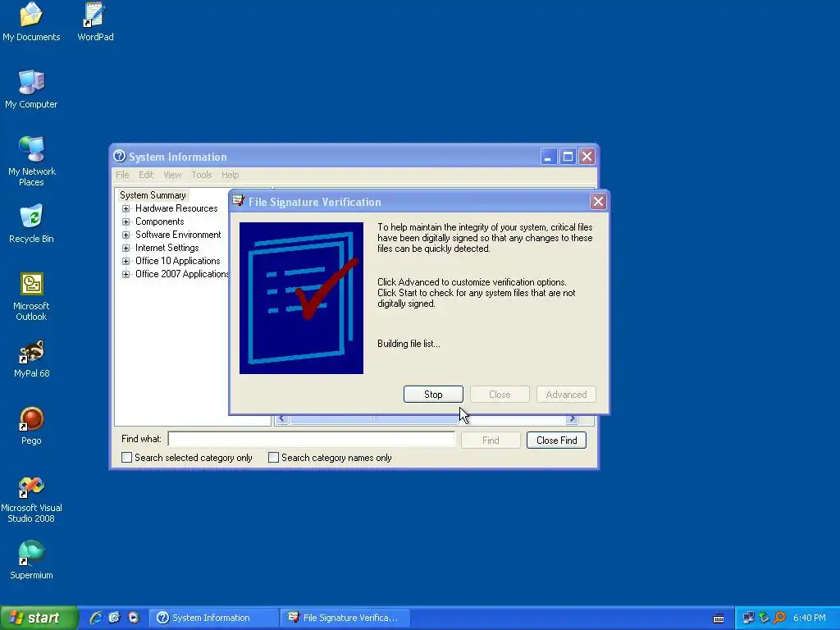Switch to System Information taskbar button
Viewport: 840px width, 630px height.
pos(213,618)
